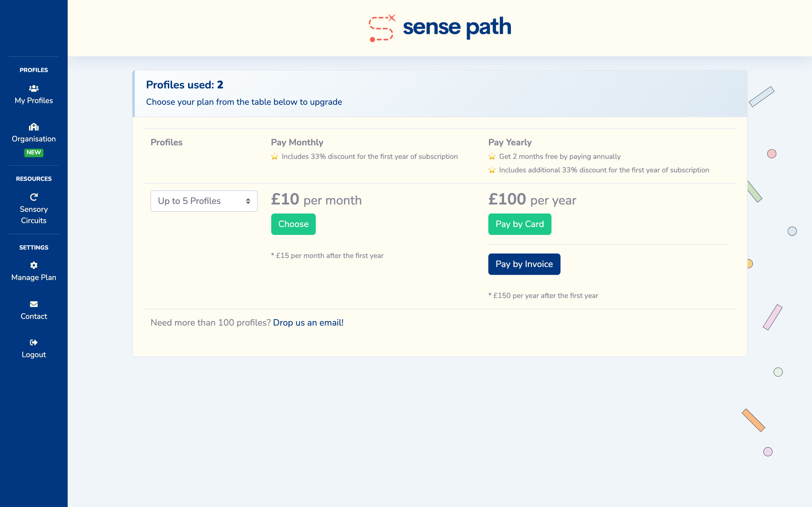Click the Profiles used heading
The image size is (812, 507).
click(184, 85)
